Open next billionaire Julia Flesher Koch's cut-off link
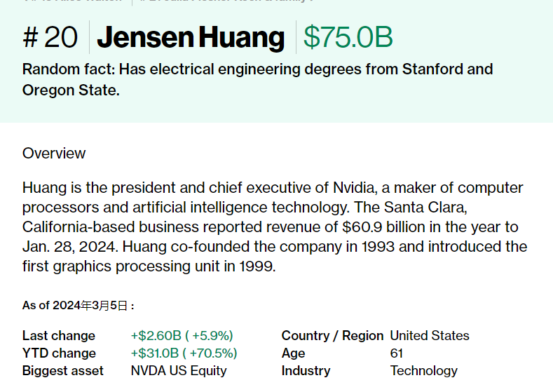The image size is (553, 392). (x=226, y=1)
